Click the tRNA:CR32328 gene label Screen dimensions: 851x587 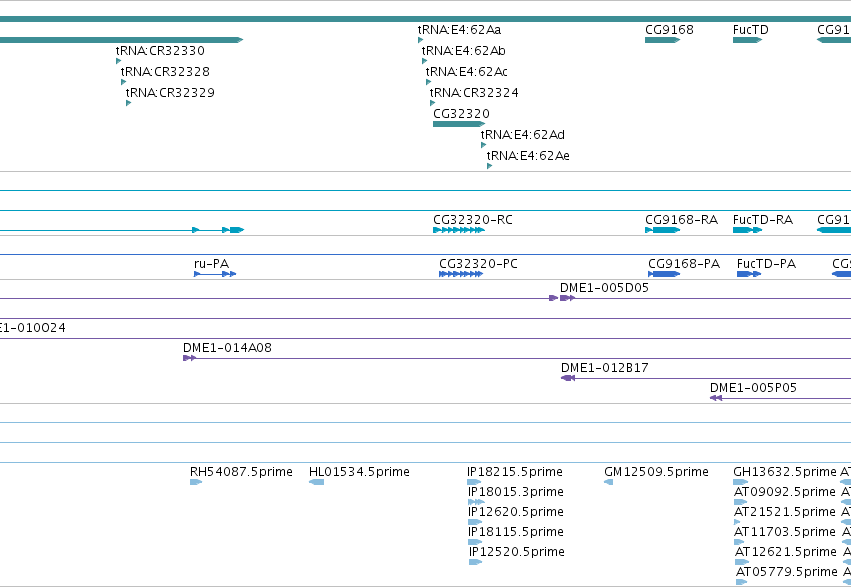165,72
